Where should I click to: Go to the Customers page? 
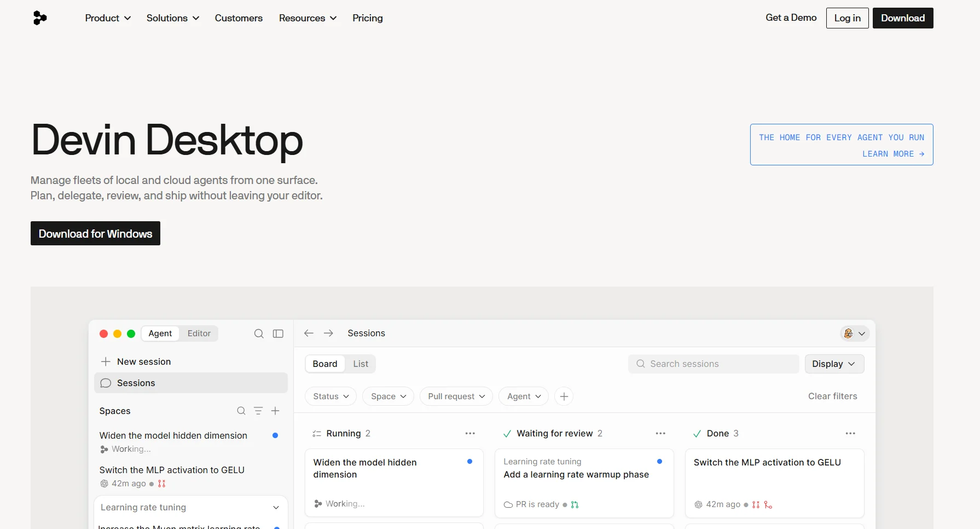[x=239, y=18]
